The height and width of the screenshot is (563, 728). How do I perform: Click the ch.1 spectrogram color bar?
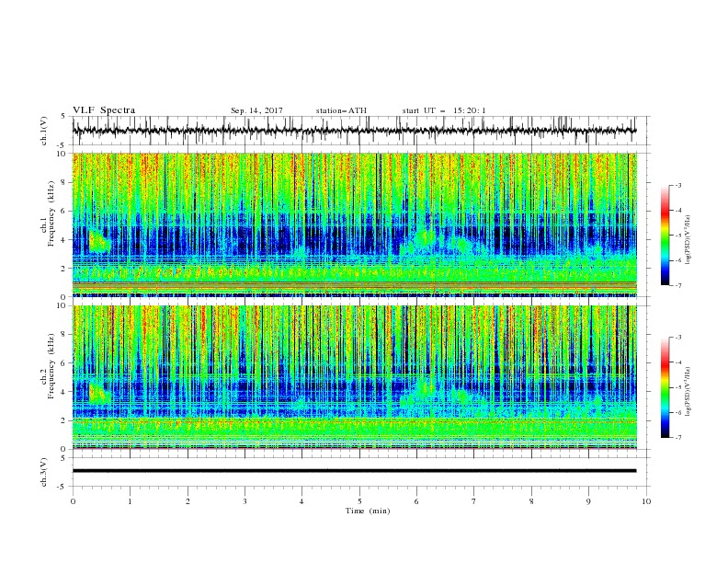coord(665,236)
